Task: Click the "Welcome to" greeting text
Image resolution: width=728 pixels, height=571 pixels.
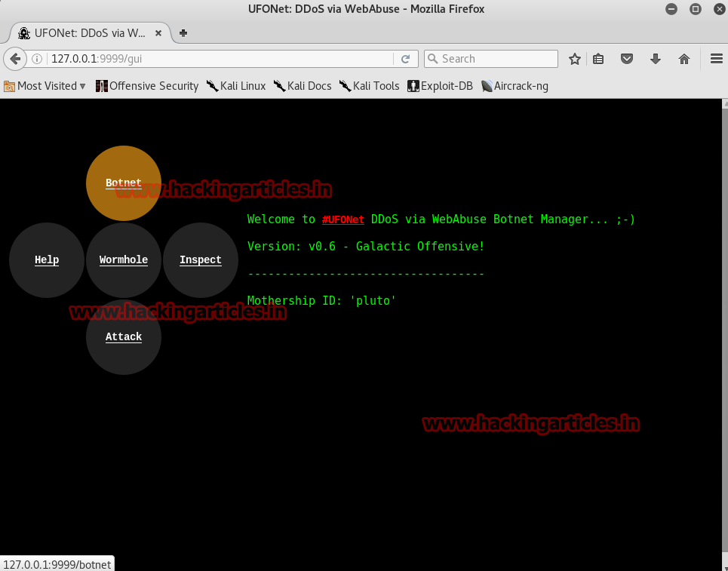Action: 281,219
